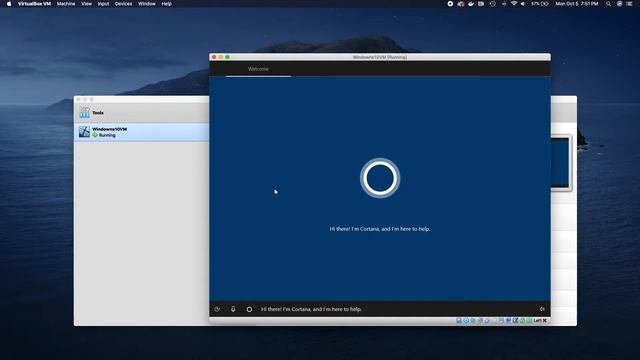Open the Input menu
This screenshot has height=360, width=640.
[103, 4]
